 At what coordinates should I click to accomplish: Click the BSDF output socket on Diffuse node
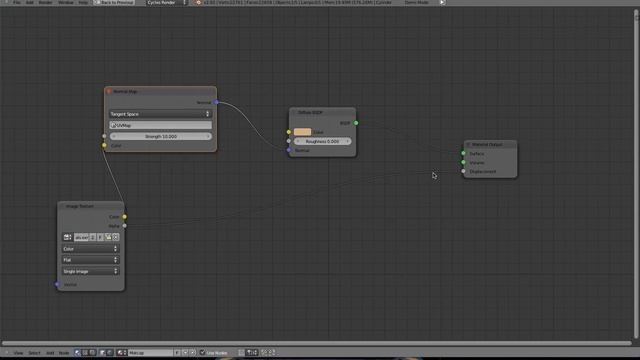(x=356, y=123)
